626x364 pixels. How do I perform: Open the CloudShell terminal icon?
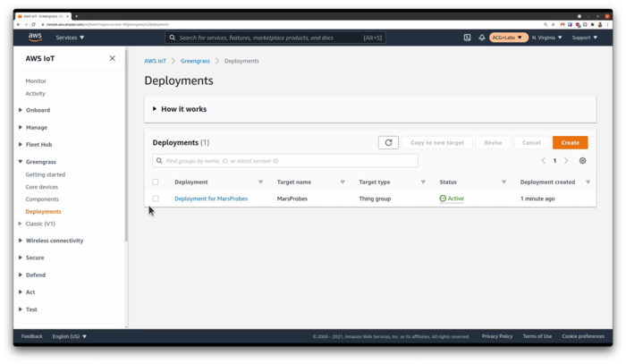467,38
